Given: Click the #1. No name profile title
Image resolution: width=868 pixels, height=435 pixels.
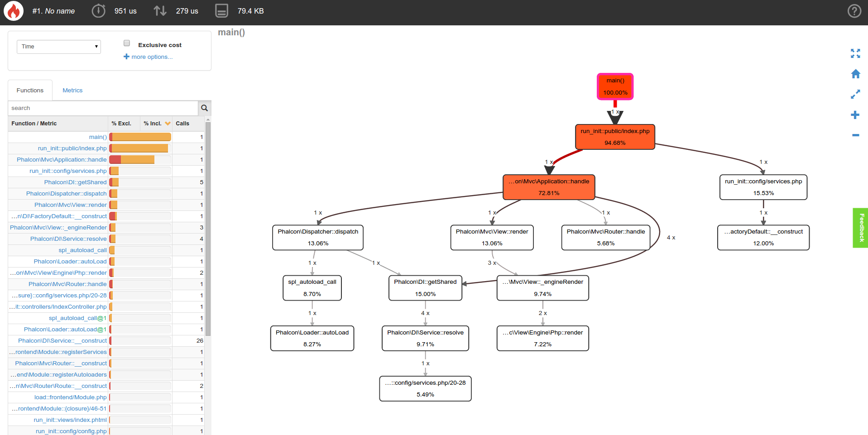Looking at the screenshot, I should 53,11.
